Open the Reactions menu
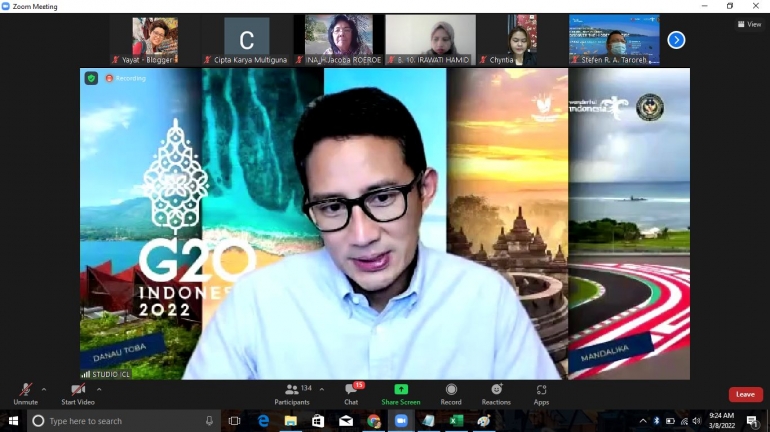This screenshot has height=432, width=770. [496, 393]
